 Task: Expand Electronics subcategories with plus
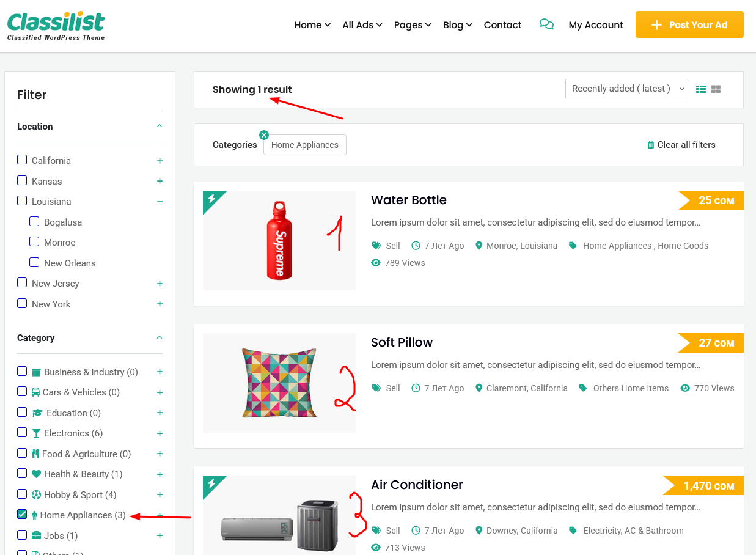pyautogui.click(x=160, y=433)
